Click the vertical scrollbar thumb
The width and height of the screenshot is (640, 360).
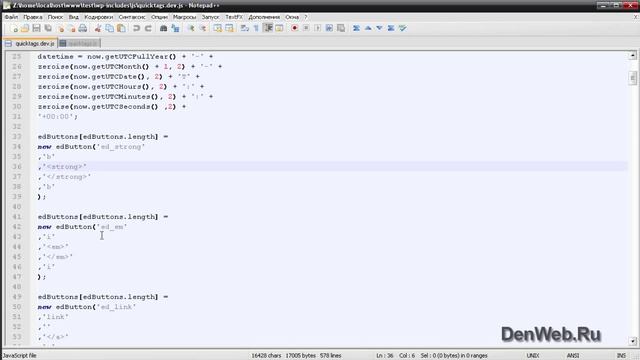click(x=633, y=78)
